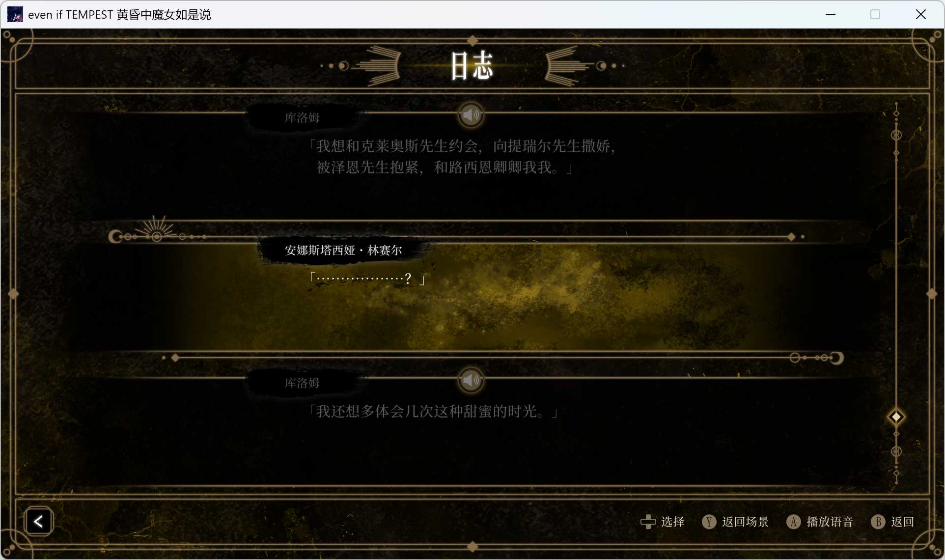Click the 播放语音 label

click(830, 522)
